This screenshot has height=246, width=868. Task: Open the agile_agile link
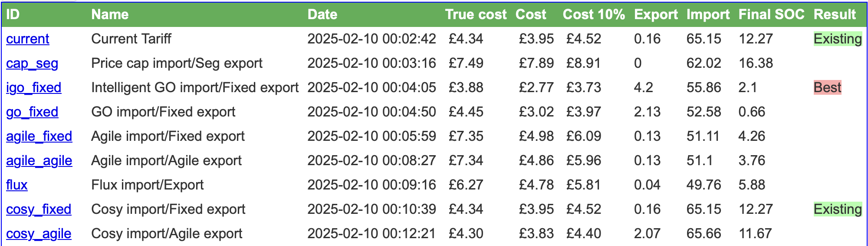click(39, 161)
